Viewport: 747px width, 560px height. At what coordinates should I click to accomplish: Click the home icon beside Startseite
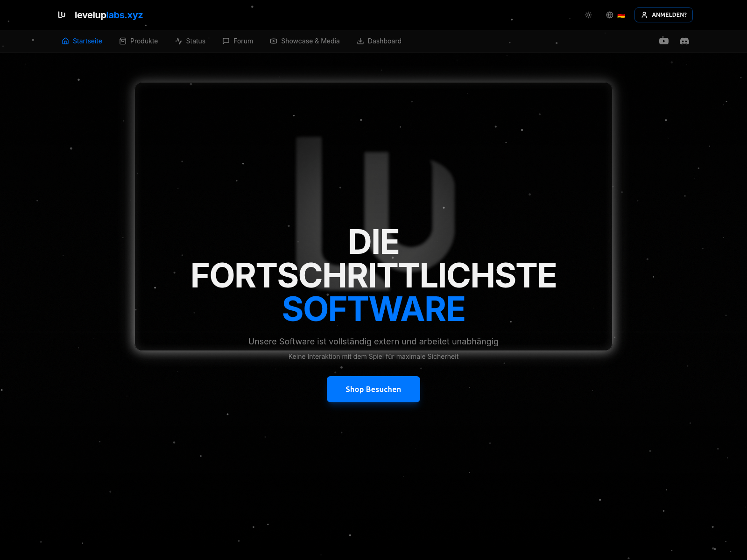[x=65, y=41]
